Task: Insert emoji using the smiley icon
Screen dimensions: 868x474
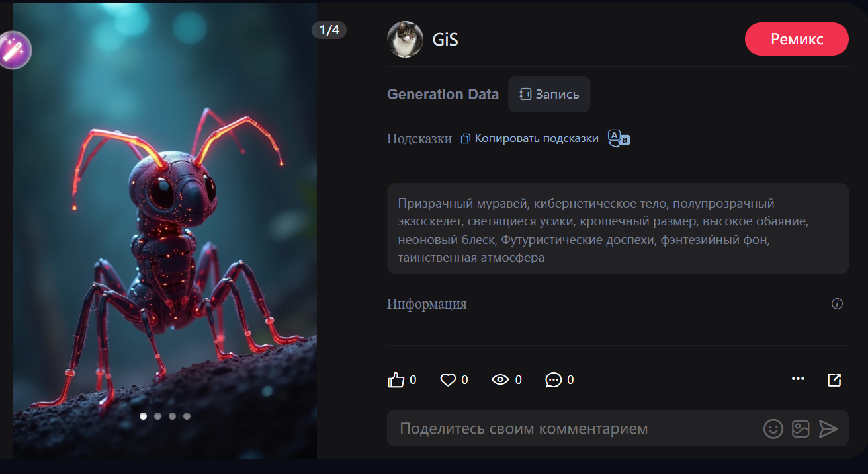Action: 773,429
